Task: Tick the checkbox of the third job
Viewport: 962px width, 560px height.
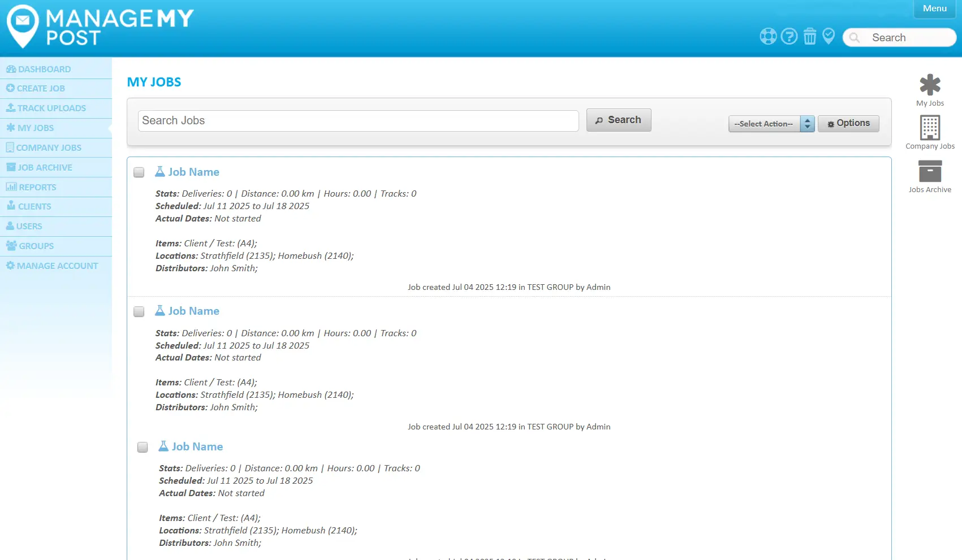Action: 143,447
